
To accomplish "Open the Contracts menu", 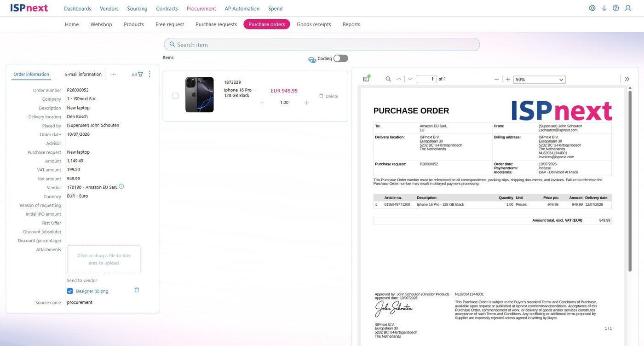I will pyautogui.click(x=167, y=9).
